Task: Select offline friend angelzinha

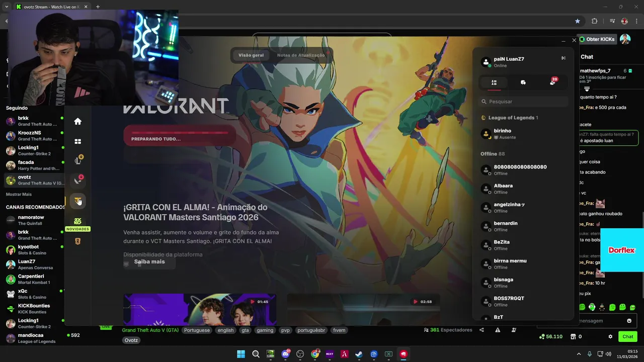Action: [523, 208]
